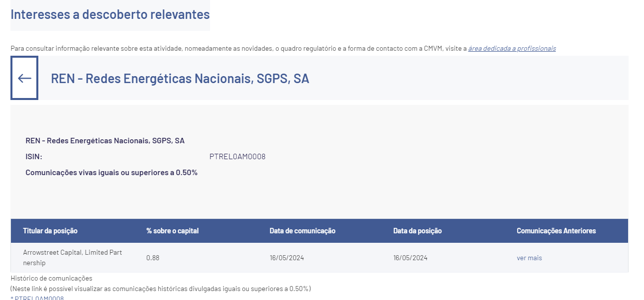Click the "ISIN:" label
Image resolution: width=644 pixels, height=300 pixels.
34,157
